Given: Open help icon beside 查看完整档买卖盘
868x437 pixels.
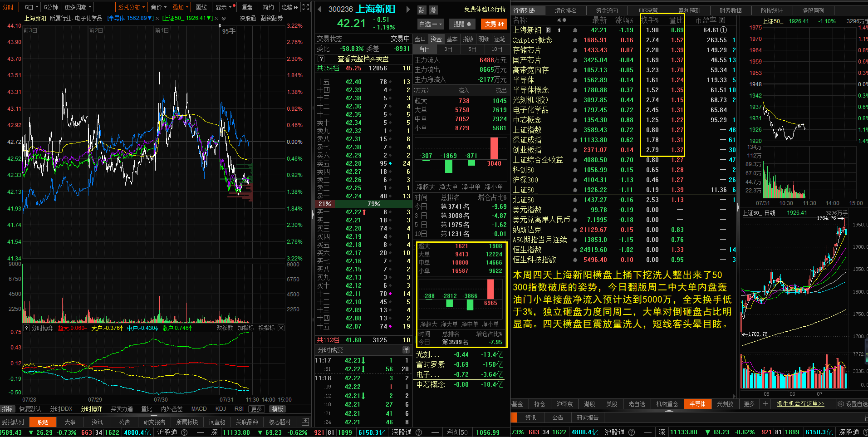Looking at the screenshot, I should click(x=321, y=59).
